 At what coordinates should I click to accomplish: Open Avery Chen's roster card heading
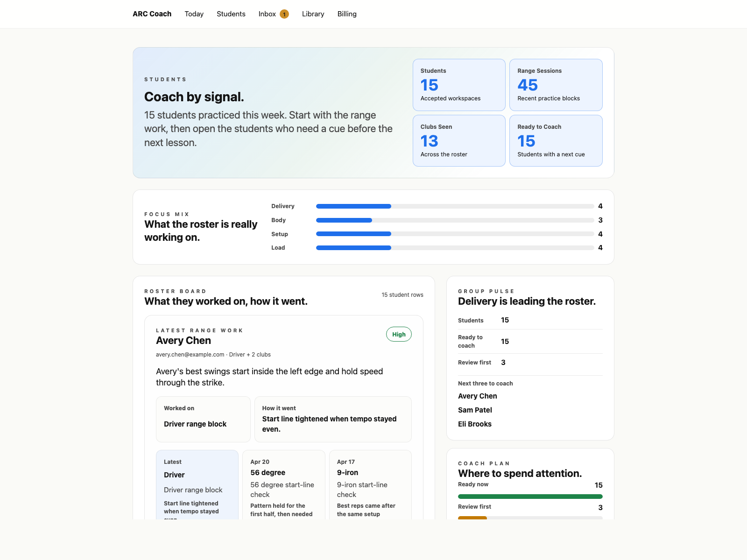183,341
